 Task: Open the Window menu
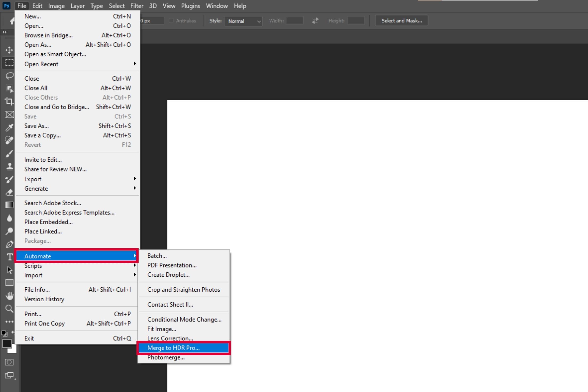217,6
